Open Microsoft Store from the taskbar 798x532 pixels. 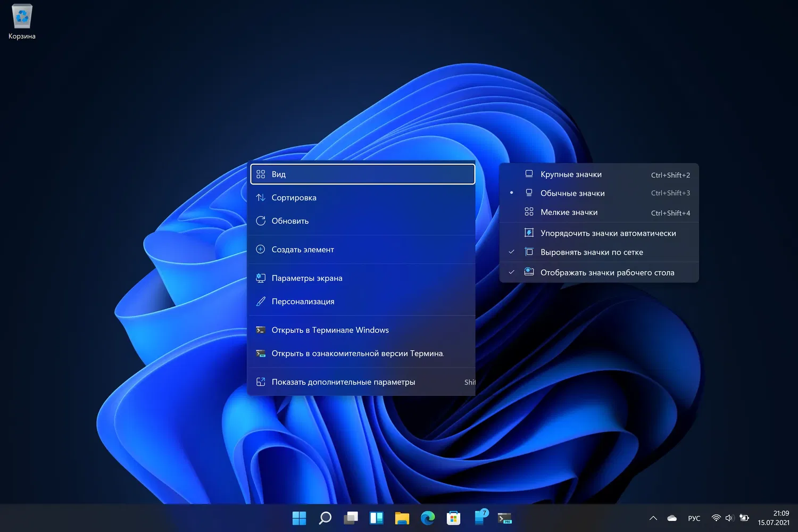click(453, 518)
